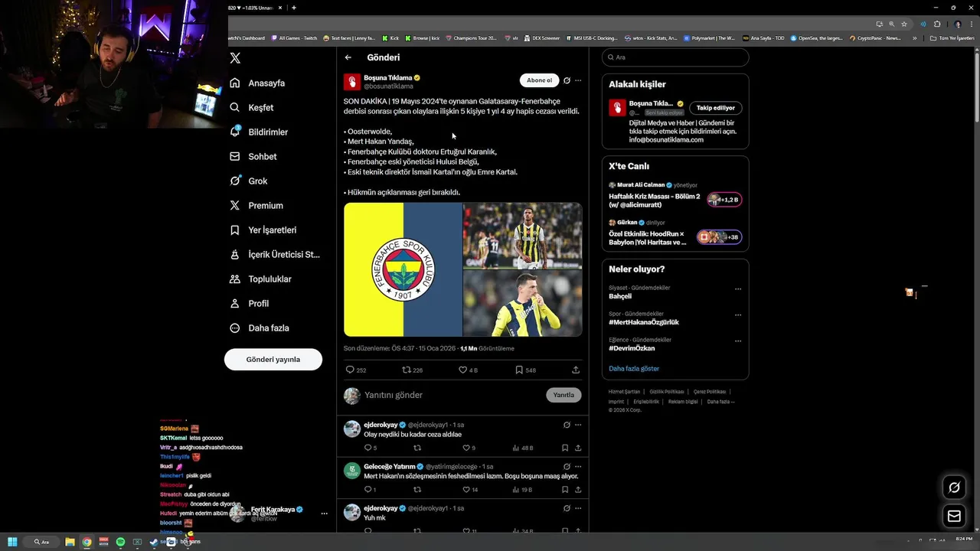Open Keşfet in the sidebar
The width and height of the screenshot is (980, 551).
click(x=252, y=107)
